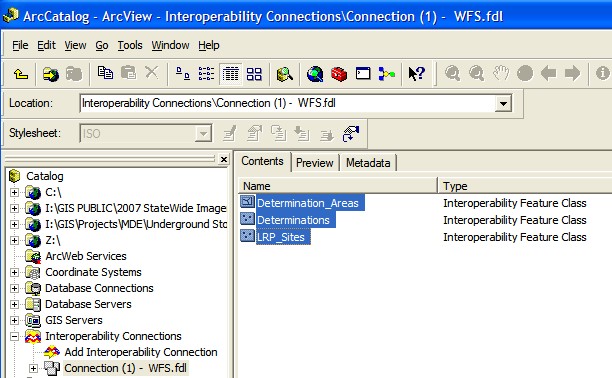
Task: Select Add Interoperability Connection item
Action: [141, 352]
